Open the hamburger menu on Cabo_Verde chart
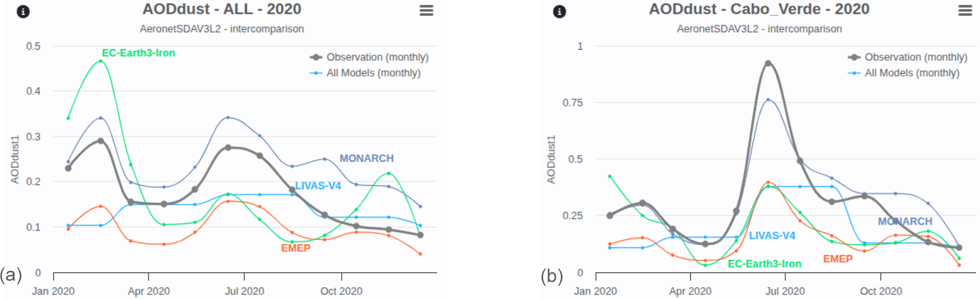The width and height of the screenshot is (980, 299). (x=965, y=10)
